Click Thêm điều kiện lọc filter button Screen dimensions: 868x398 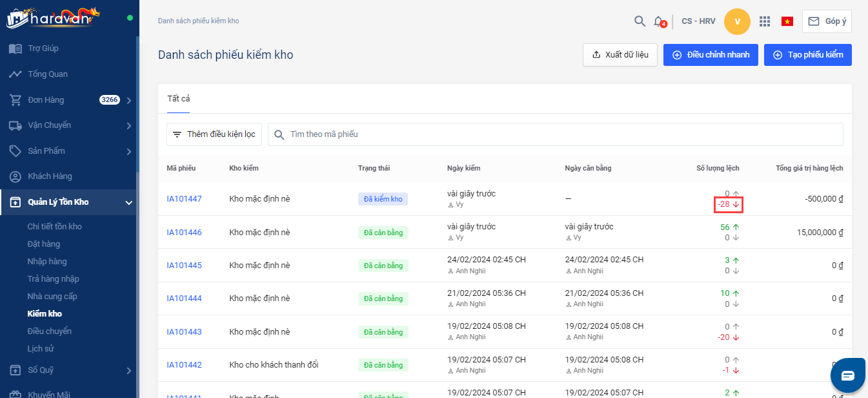214,134
